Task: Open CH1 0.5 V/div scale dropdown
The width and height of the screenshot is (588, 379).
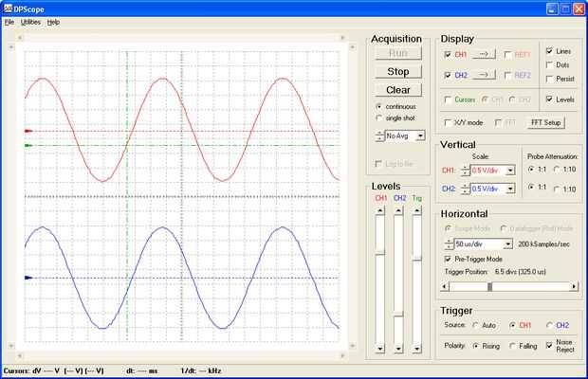Action: tap(510, 171)
